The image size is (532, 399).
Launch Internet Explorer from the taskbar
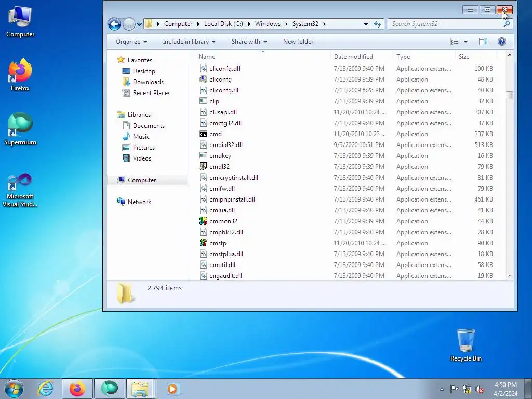(x=46, y=389)
